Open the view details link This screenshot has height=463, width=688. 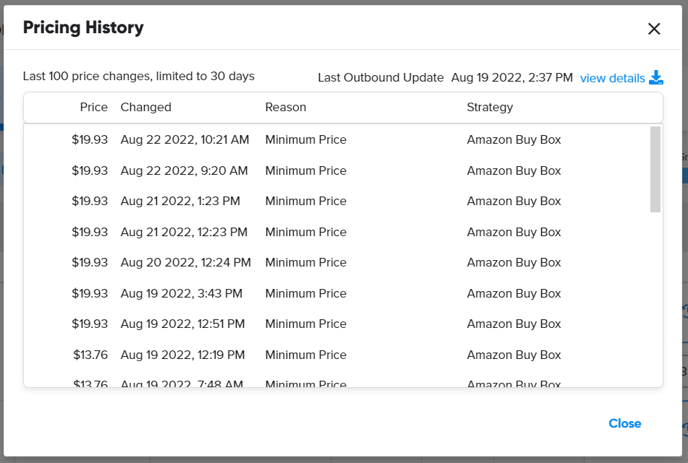(612, 78)
